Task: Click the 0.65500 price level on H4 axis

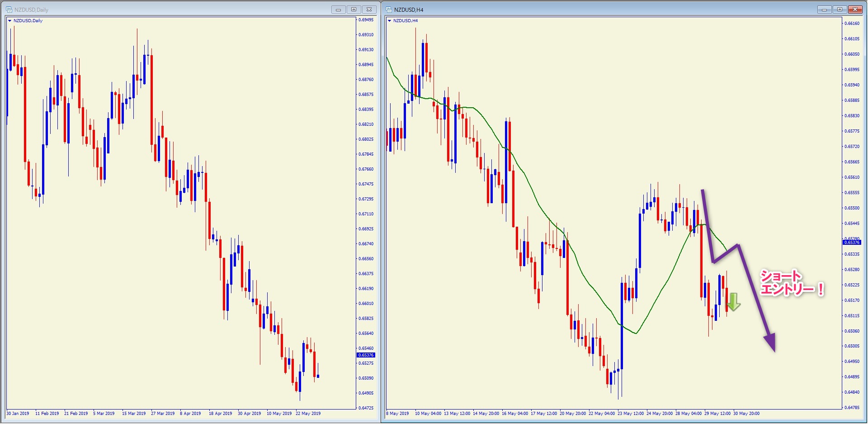Action: (x=852, y=208)
